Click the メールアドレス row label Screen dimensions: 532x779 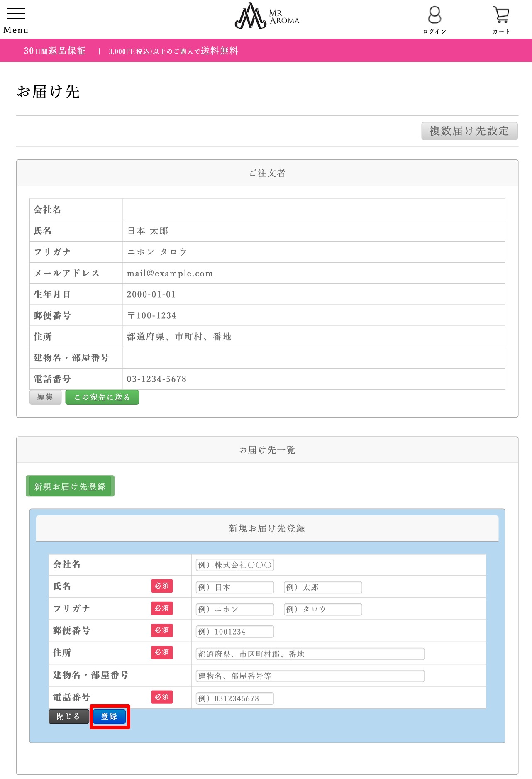(x=67, y=273)
